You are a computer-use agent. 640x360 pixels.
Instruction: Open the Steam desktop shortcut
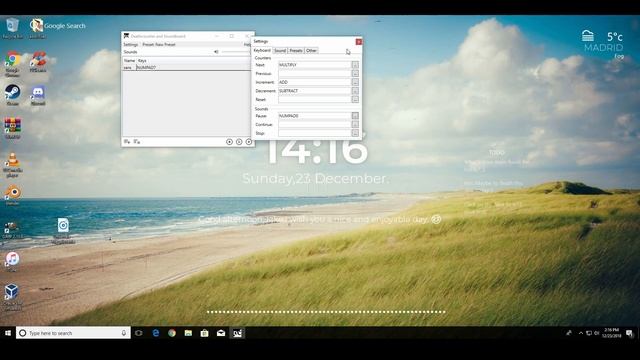click(x=12, y=95)
